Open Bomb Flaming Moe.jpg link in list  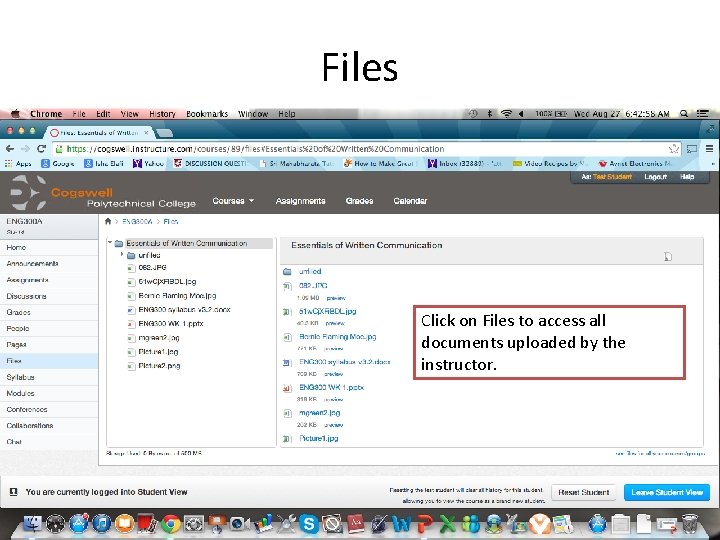pyautogui.click(x=338, y=337)
